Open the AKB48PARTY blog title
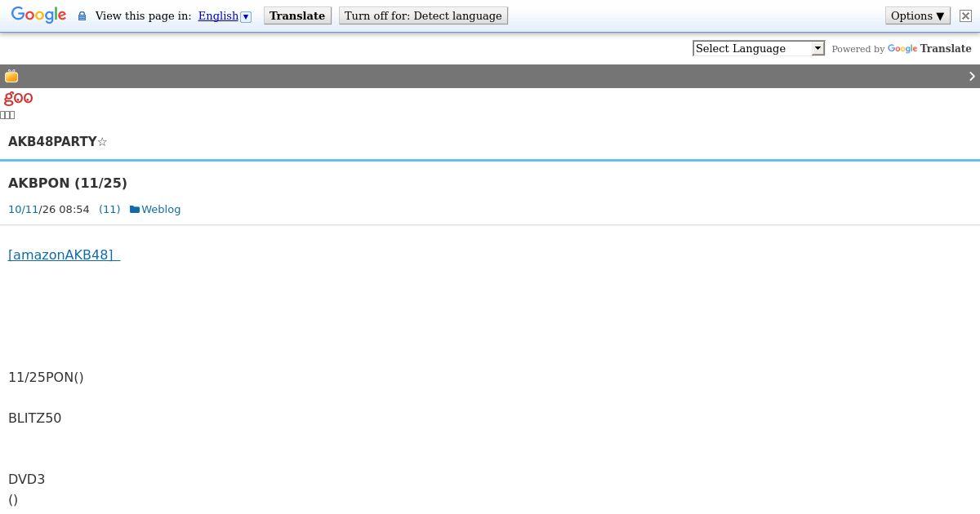 click(57, 142)
